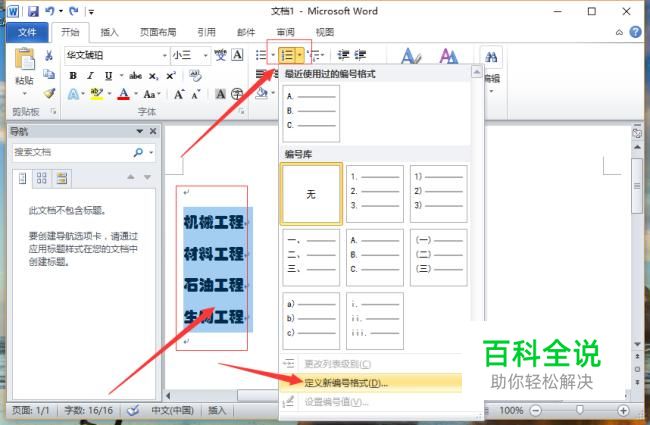Switch to the Review tab
The image size is (650, 425).
[286, 32]
